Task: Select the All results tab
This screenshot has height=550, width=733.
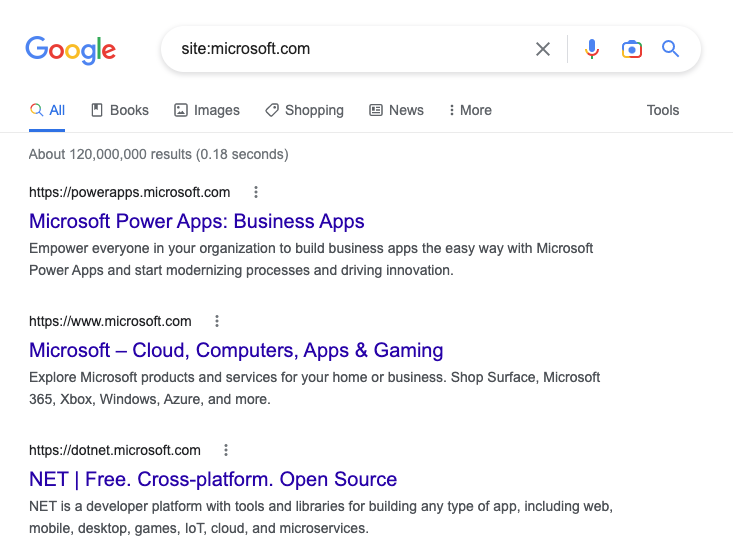Action: 47,110
